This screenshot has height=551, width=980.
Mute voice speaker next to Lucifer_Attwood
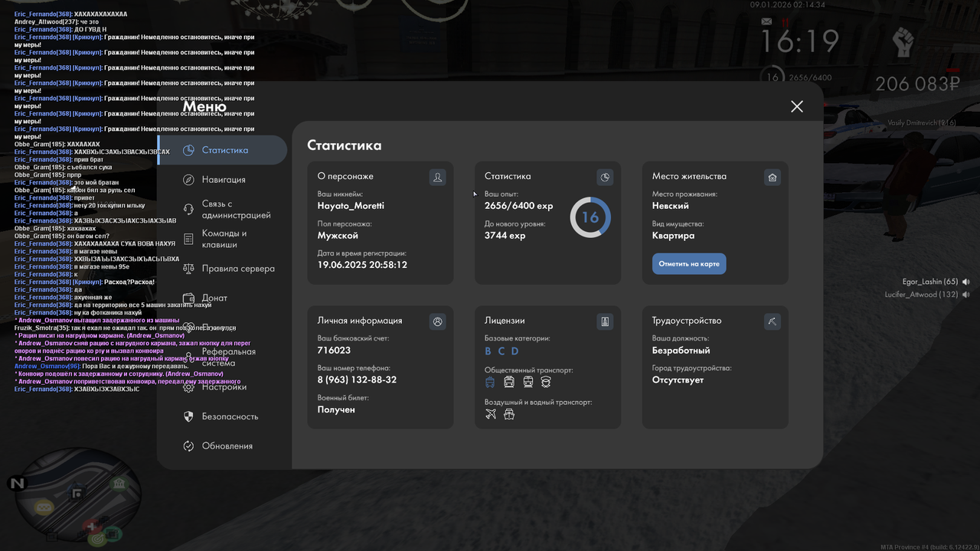[x=966, y=295]
